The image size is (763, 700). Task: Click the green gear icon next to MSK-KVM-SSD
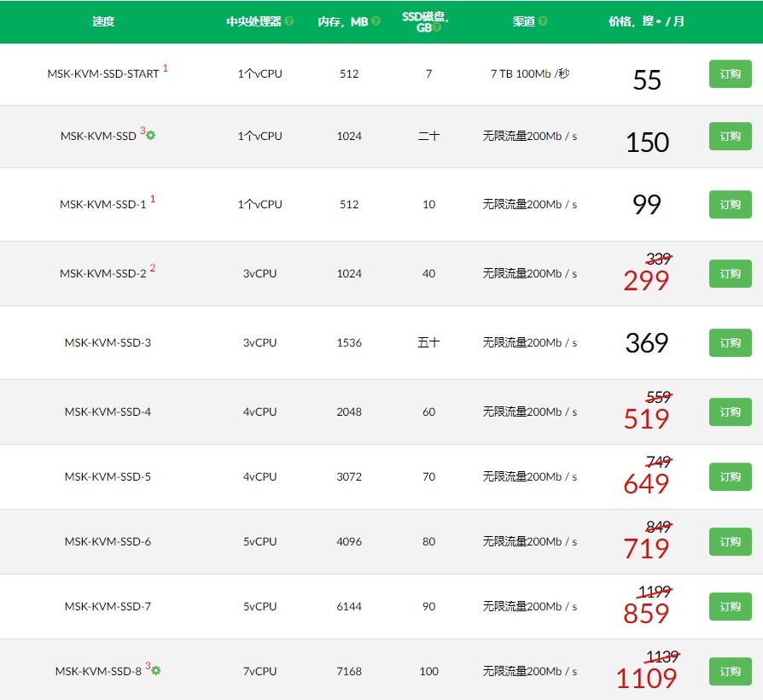(x=150, y=135)
